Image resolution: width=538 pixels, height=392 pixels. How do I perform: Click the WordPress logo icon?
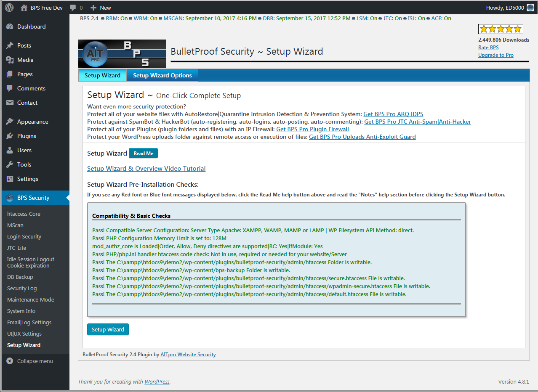pyautogui.click(x=9, y=8)
